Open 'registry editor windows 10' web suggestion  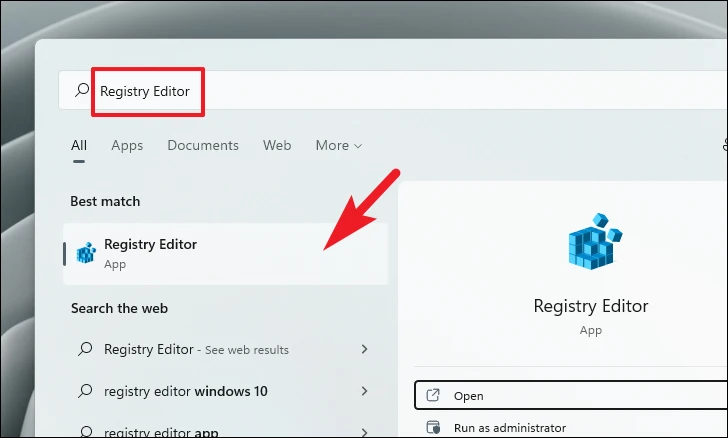pyautogui.click(x=225, y=391)
